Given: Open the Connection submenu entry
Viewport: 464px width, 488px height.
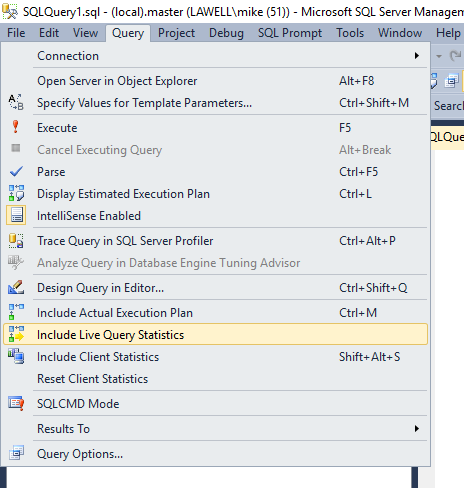Looking at the screenshot, I should click(x=215, y=56).
